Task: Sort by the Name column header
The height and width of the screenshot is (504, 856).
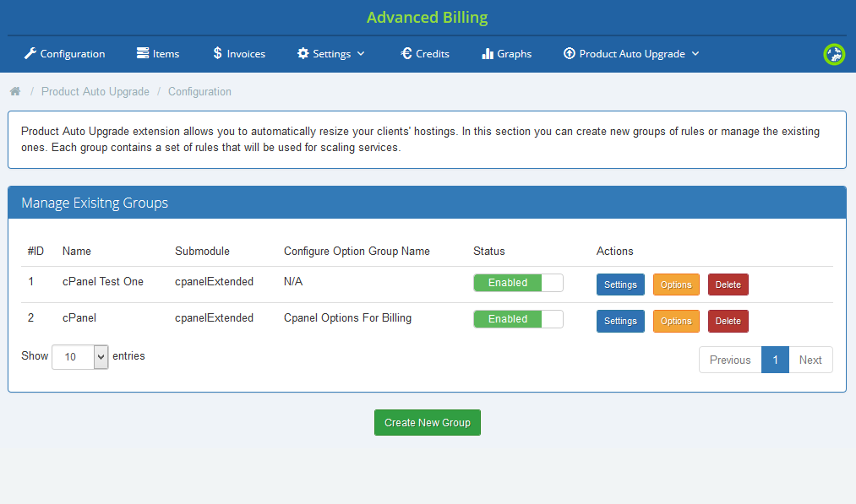Action: (x=76, y=251)
